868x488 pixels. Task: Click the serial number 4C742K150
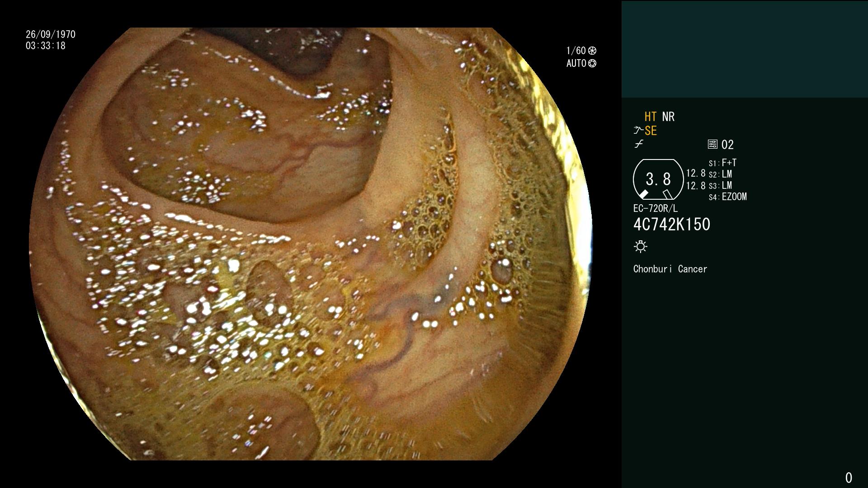tap(672, 224)
